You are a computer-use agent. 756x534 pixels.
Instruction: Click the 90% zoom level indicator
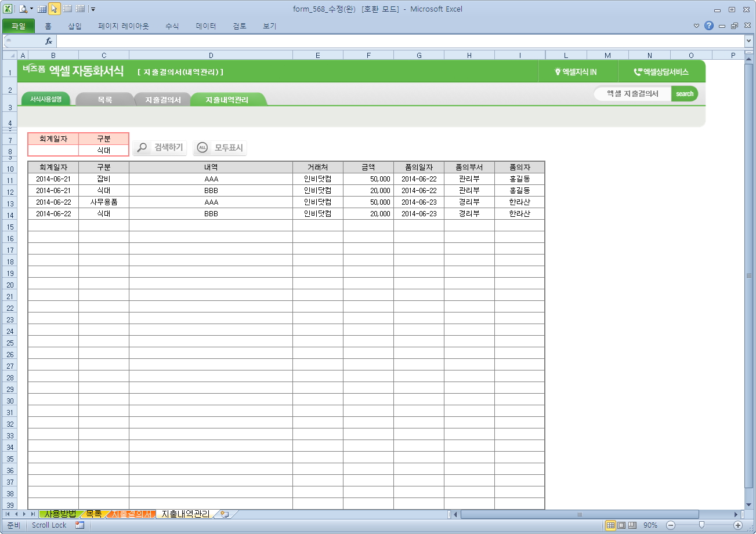650,525
